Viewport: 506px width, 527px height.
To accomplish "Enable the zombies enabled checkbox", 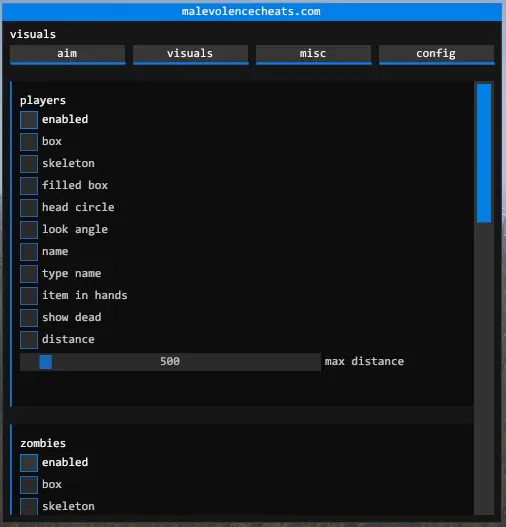I will (x=29, y=463).
